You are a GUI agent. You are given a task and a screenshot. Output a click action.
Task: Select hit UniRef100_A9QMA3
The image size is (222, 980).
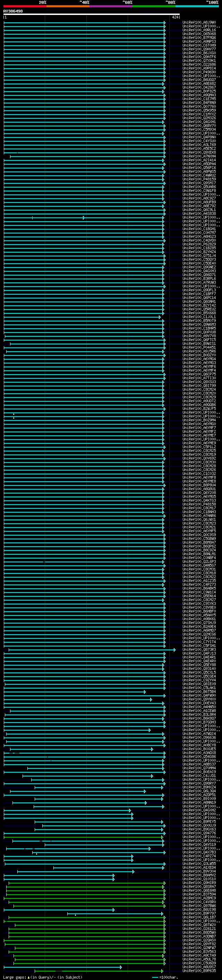pyautogui.click(x=199, y=95)
